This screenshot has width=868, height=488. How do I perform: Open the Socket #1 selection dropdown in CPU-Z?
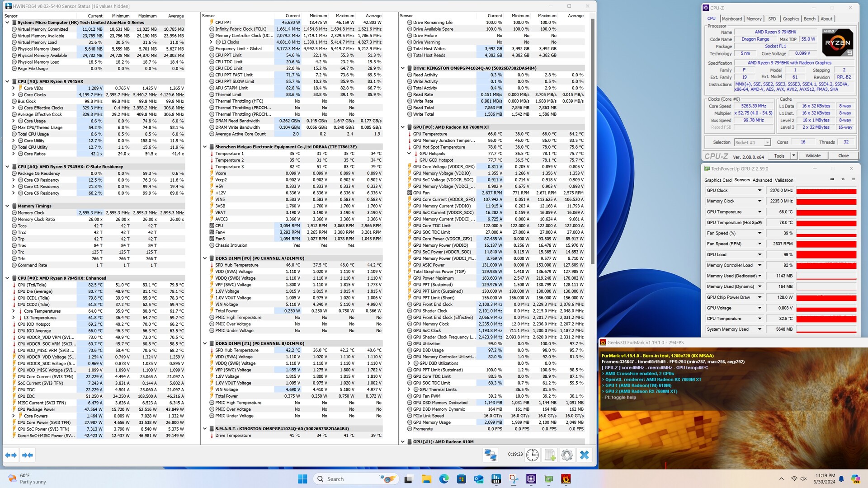tap(767, 142)
